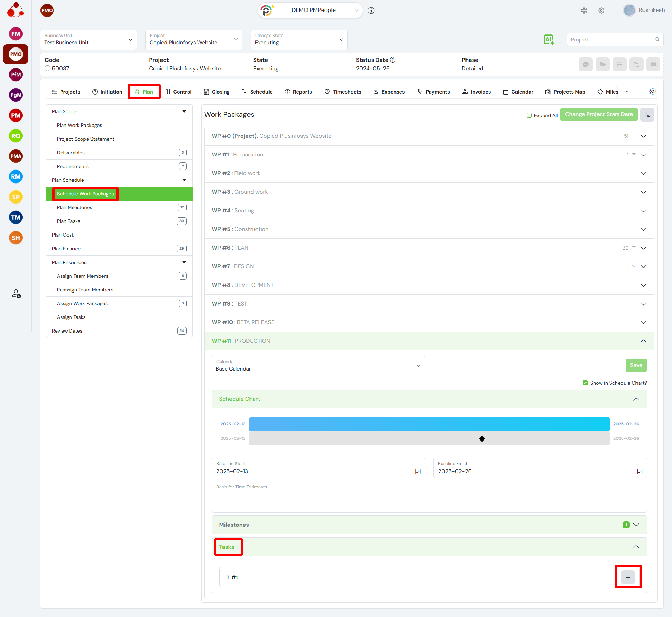Click the language globe icon

point(584,11)
